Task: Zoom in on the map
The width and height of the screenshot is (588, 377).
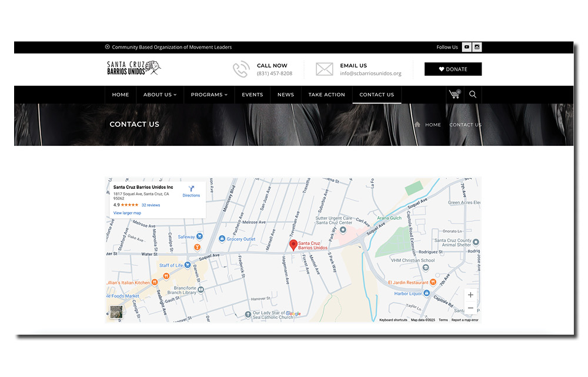Action: click(470, 295)
